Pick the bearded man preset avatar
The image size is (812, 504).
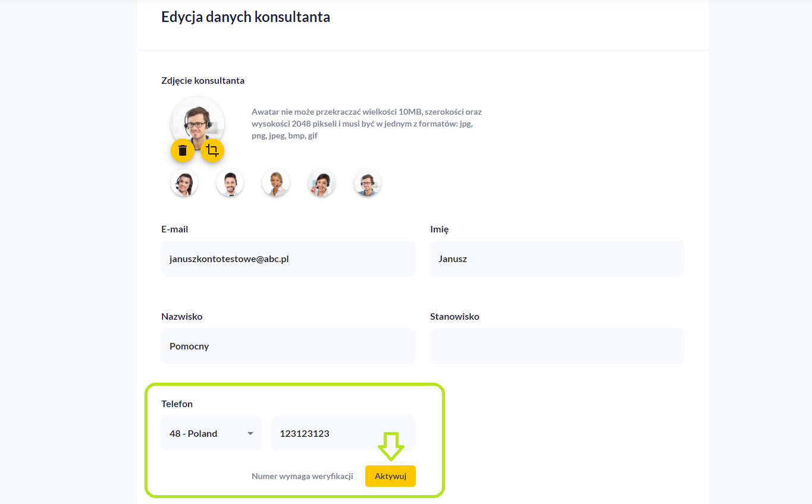tap(230, 183)
